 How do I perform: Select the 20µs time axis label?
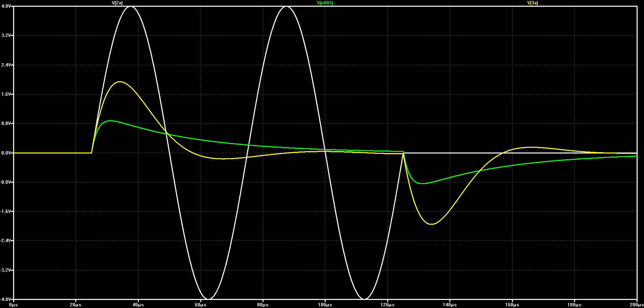(76, 305)
